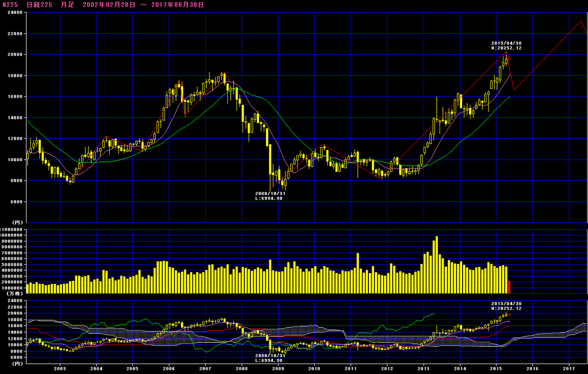Click the 2010 year label on the time axis
This screenshot has width=588, height=374.
[314, 368]
